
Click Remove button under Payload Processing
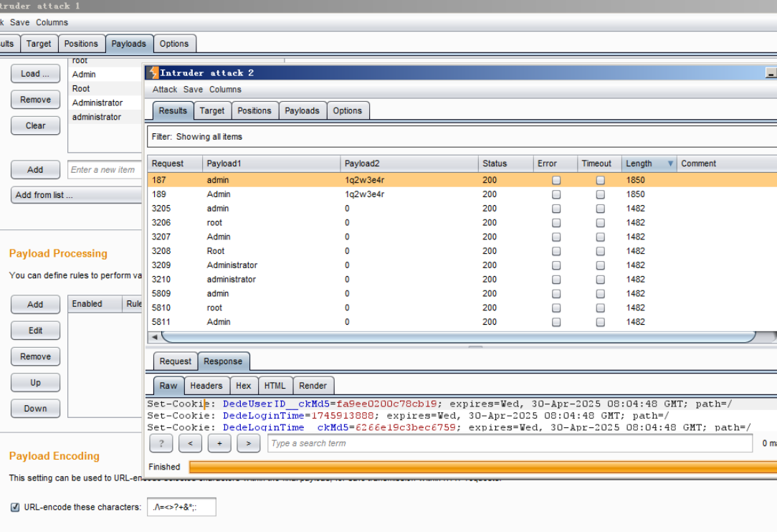35,356
